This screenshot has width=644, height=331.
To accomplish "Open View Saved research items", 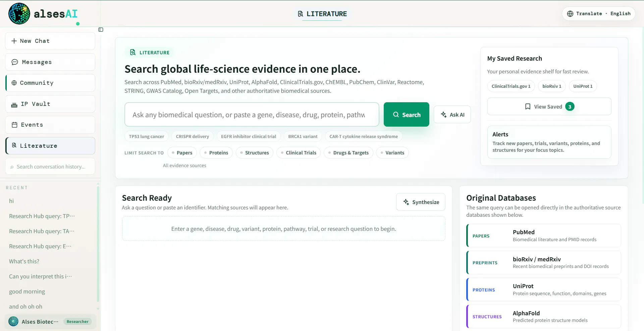I will click(x=549, y=107).
